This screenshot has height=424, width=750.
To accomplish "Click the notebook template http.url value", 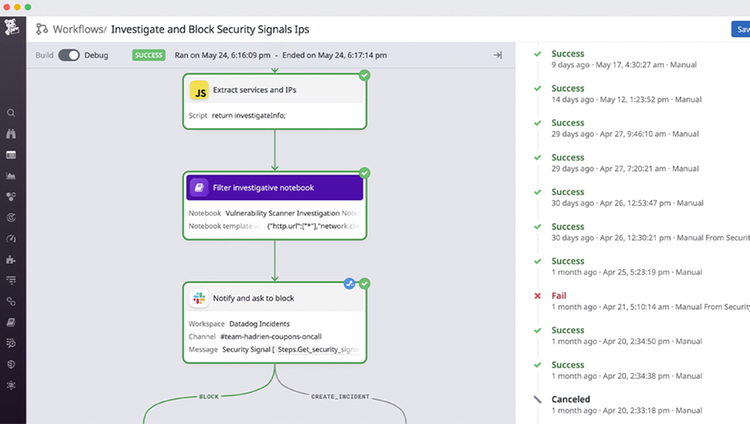I will 313,226.
